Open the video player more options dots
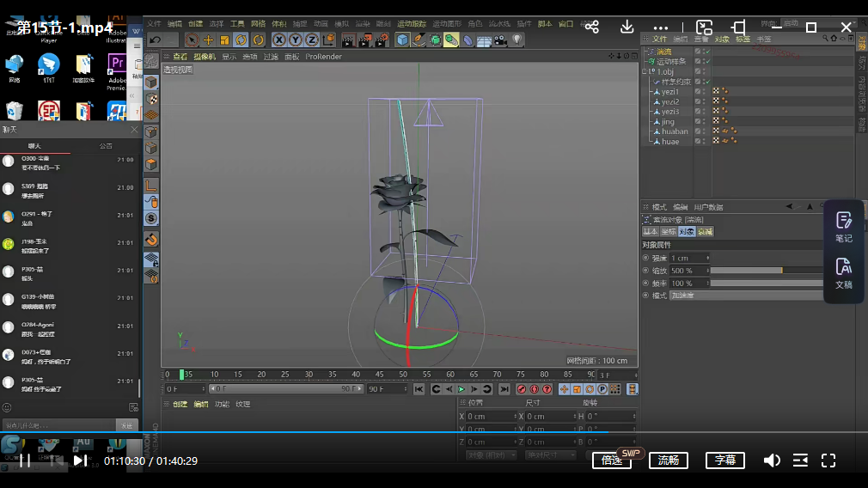This screenshot has width=868, height=488. click(x=660, y=27)
